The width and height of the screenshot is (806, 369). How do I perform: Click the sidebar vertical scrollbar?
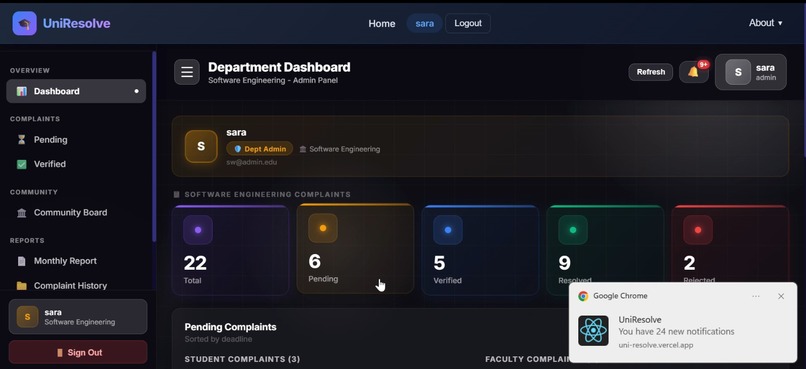[x=154, y=146]
